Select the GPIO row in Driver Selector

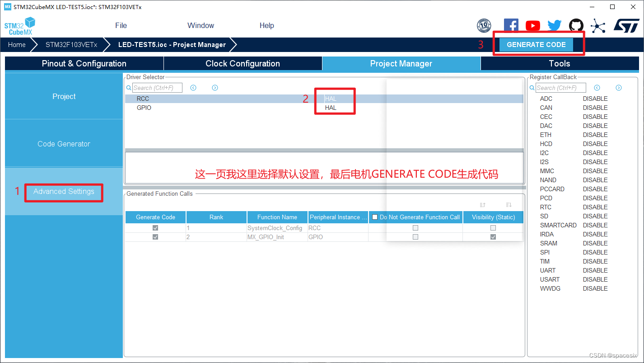point(324,108)
